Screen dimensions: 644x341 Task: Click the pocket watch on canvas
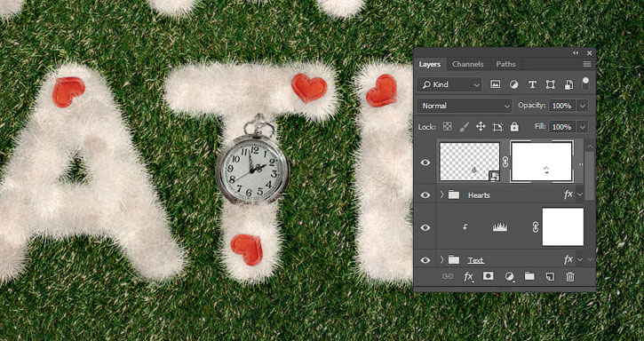pyautogui.click(x=253, y=169)
